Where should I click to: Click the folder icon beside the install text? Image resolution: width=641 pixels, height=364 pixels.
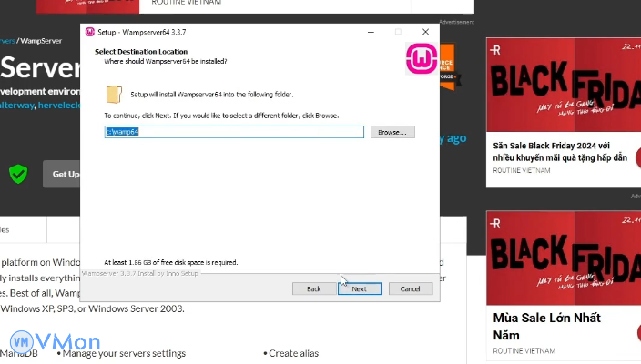click(114, 95)
